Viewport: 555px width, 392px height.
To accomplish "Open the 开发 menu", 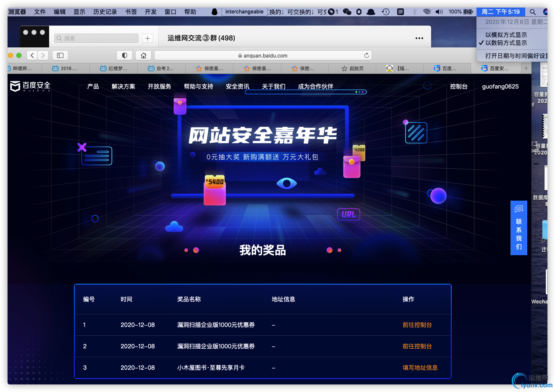I will pyautogui.click(x=151, y=12).
